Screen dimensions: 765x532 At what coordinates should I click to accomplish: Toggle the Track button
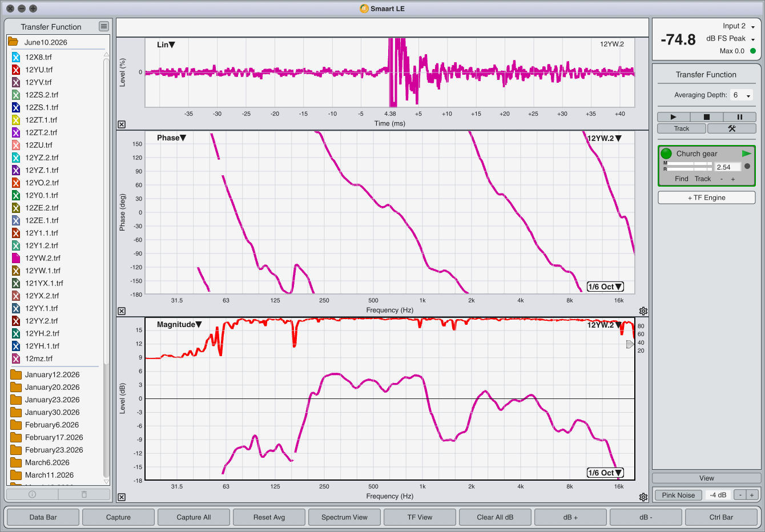682,128
